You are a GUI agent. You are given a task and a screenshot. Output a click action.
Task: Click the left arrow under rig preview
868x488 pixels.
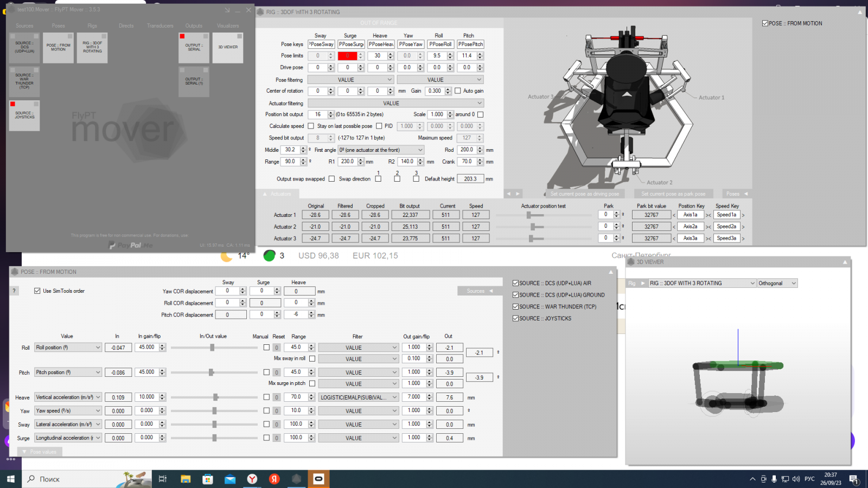(x=508, y=194)
